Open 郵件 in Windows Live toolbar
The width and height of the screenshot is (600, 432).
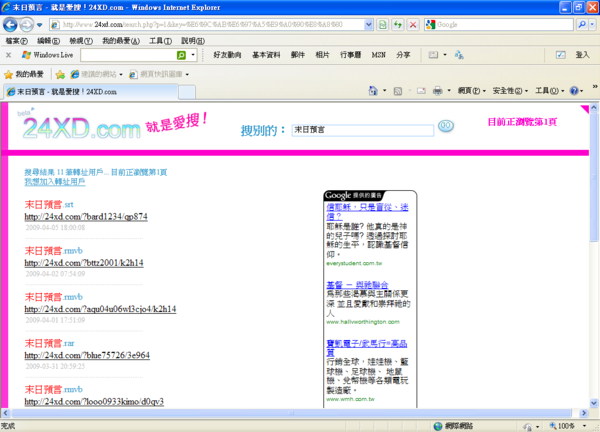pos(298,55)
